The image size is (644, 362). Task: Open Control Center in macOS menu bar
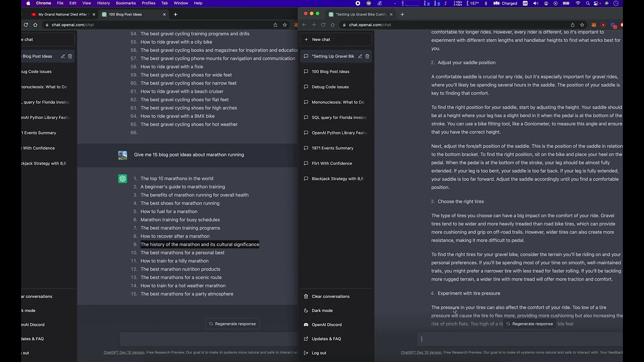597,3
